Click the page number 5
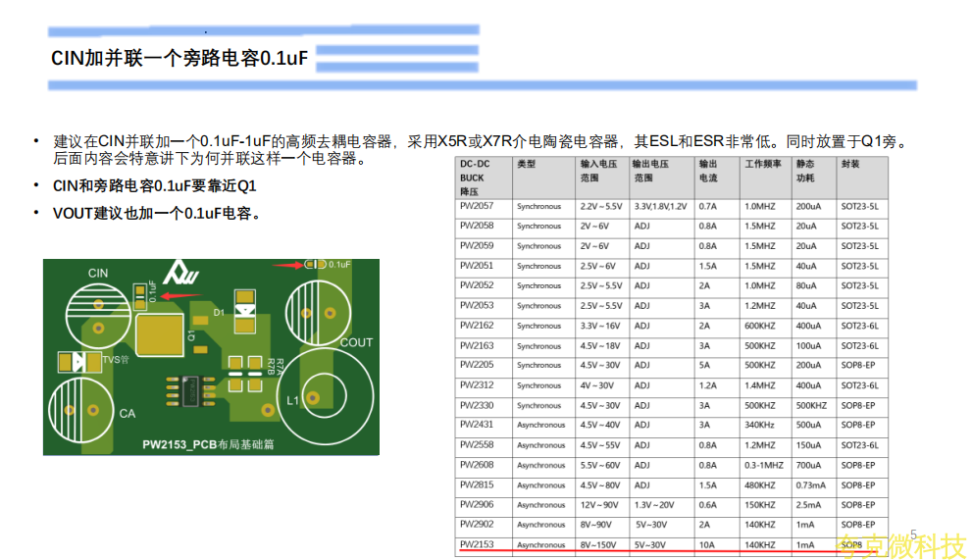Screen dimensions: 972x560 click(x=914, y=535)
